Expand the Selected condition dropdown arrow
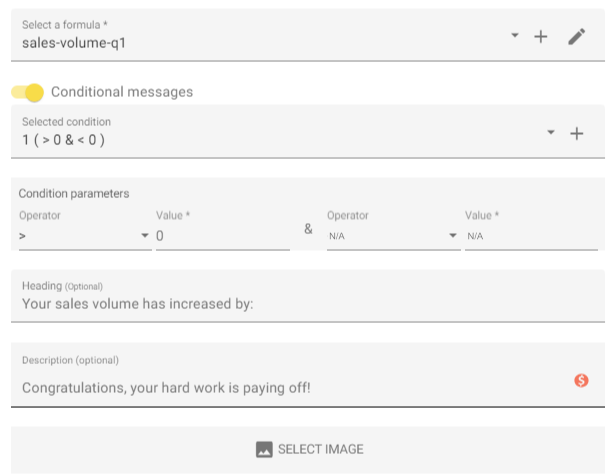 pos(551,132)
